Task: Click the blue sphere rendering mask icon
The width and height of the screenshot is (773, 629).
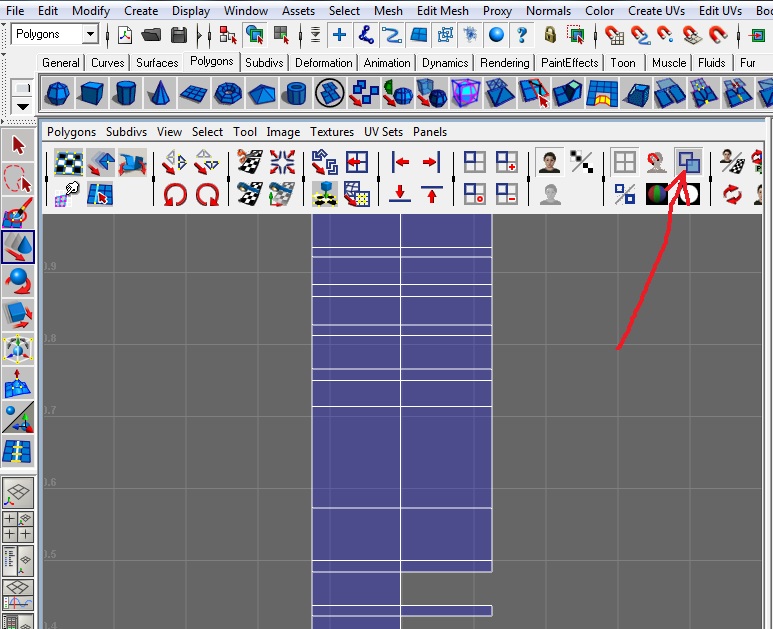Action: coord(496,35)
